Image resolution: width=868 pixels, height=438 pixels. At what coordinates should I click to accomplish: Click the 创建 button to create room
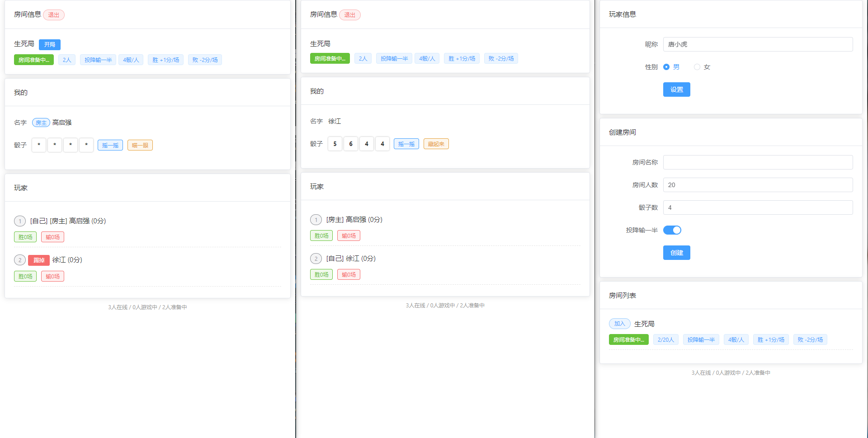click(x=676, y=253)
